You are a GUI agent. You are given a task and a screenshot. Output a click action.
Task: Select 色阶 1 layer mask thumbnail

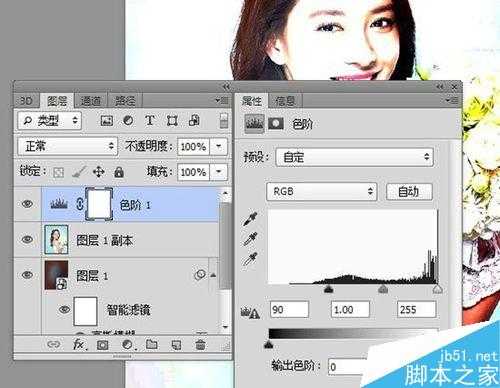[x=99, y=204]
